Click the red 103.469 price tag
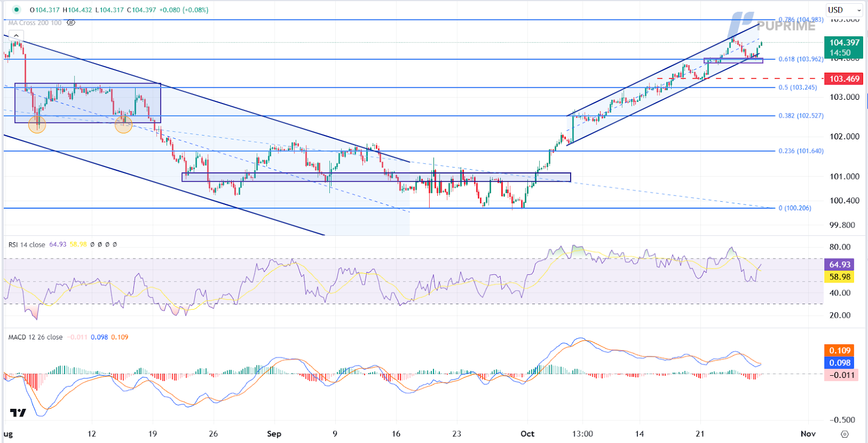 pos(844,79)
